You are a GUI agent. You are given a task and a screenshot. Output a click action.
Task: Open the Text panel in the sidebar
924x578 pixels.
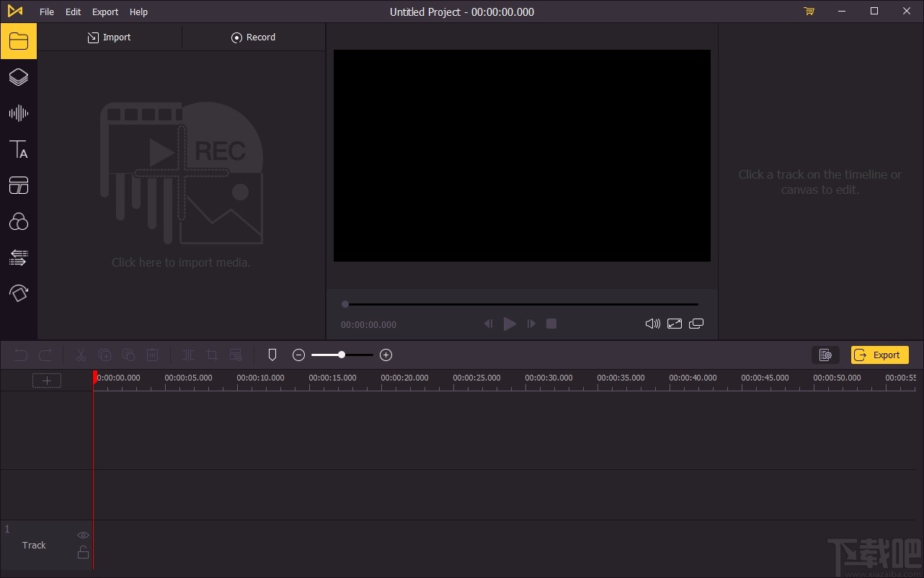pos(19,149)
